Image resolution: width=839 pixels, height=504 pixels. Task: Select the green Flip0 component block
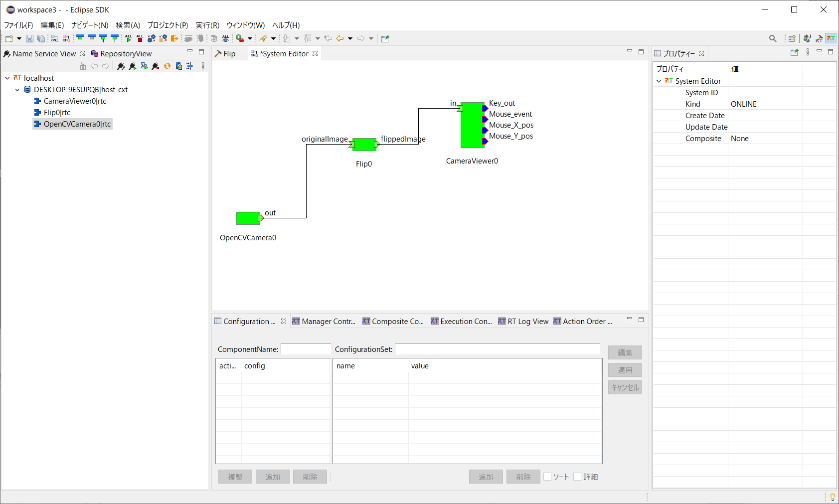(364, 145)
